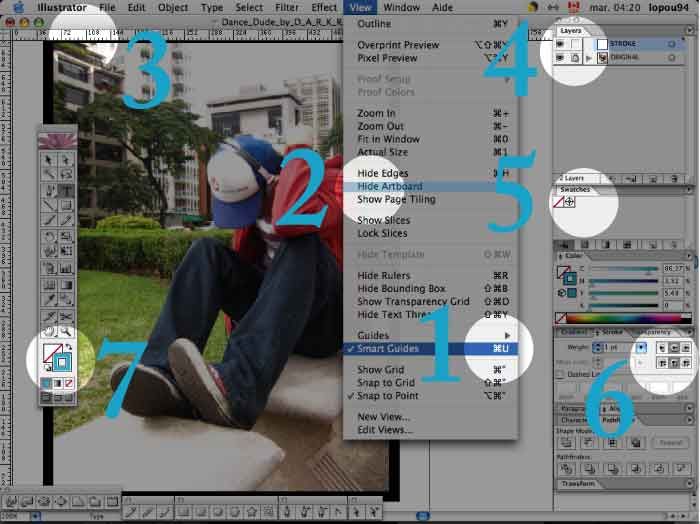Click Outline in the View menu
Screen dimensions: 700x524
[x=430, y=24]
